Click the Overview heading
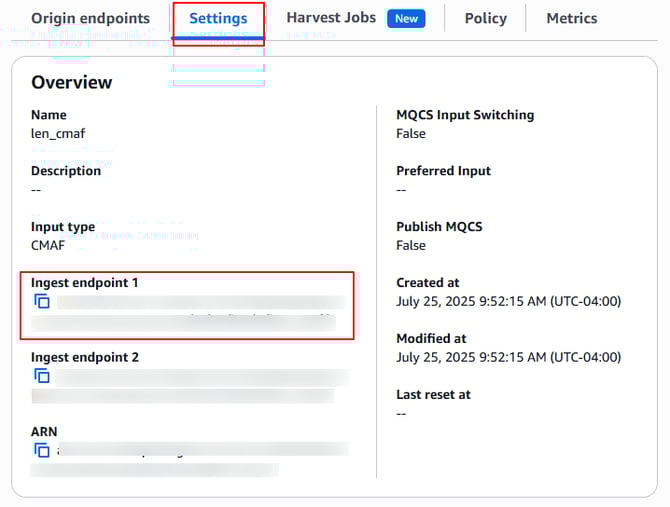The height and width of the screenshot is (507, 670). click(72, 82)
